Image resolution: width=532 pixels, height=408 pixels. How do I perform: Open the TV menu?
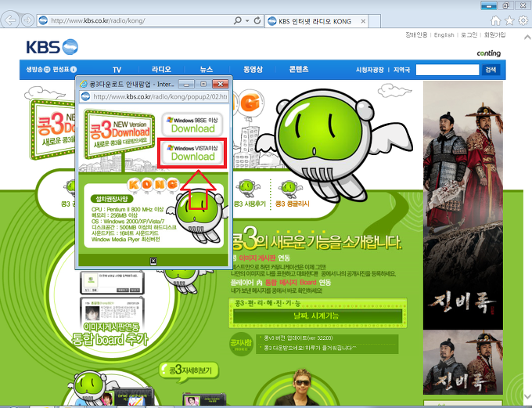[x=117, y=70]
